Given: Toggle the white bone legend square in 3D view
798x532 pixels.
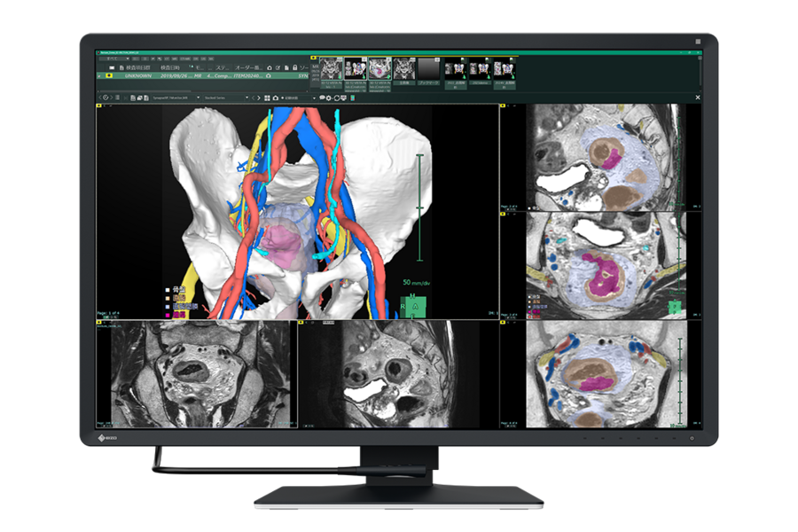Looking at the screenshot, I should tap(167, 290).
